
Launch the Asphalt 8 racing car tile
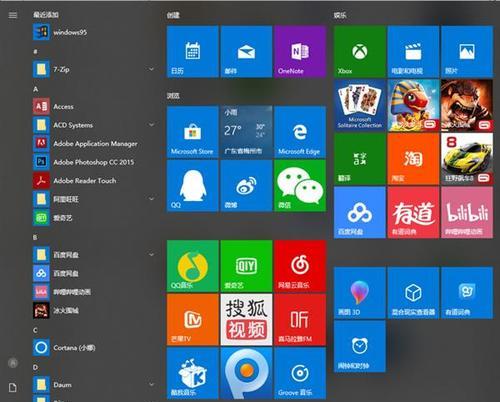[x=467, y=159]
